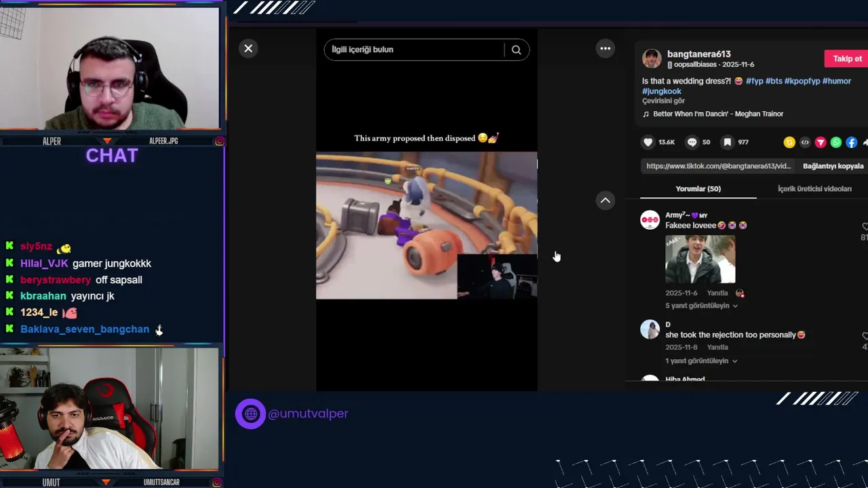Click chat username Hilal_VJK
The width and height of the screenshot is (868, 488).
click(x=44, y=264)
